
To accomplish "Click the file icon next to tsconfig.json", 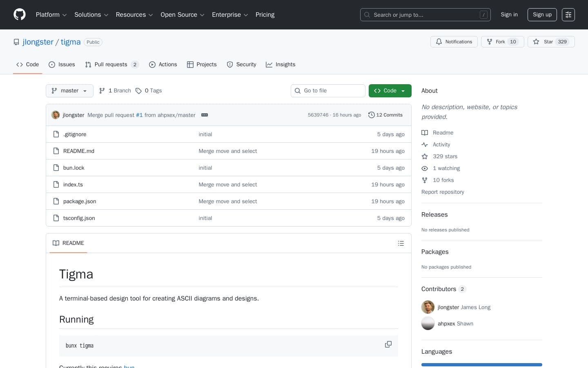I will (56, 218).
